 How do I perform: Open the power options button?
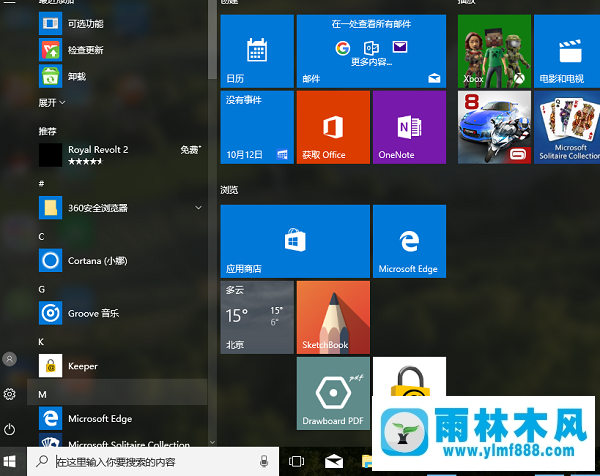click(10, 429)
